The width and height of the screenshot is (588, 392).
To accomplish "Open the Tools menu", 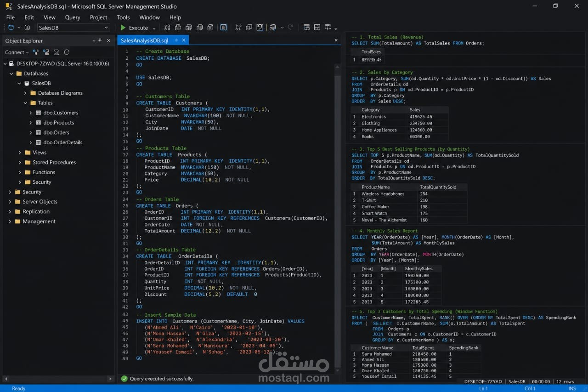I will pos(123,17).
